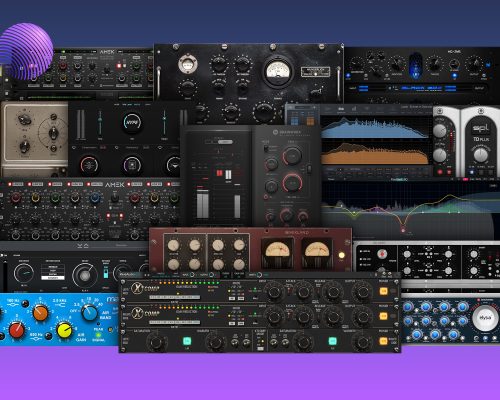Open the white mode list on the lower-left plugin
This screenshot has width=500, height=400.
52,272
